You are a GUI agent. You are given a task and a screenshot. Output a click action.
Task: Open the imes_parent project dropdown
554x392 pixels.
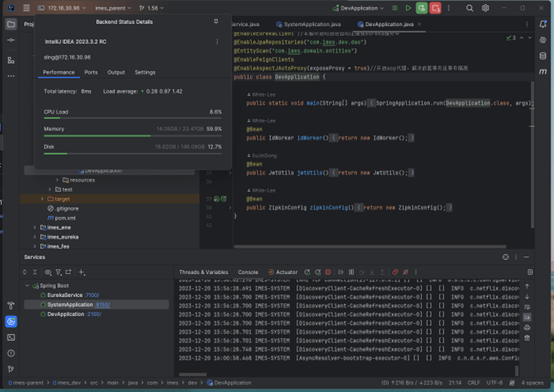[113, 8]
